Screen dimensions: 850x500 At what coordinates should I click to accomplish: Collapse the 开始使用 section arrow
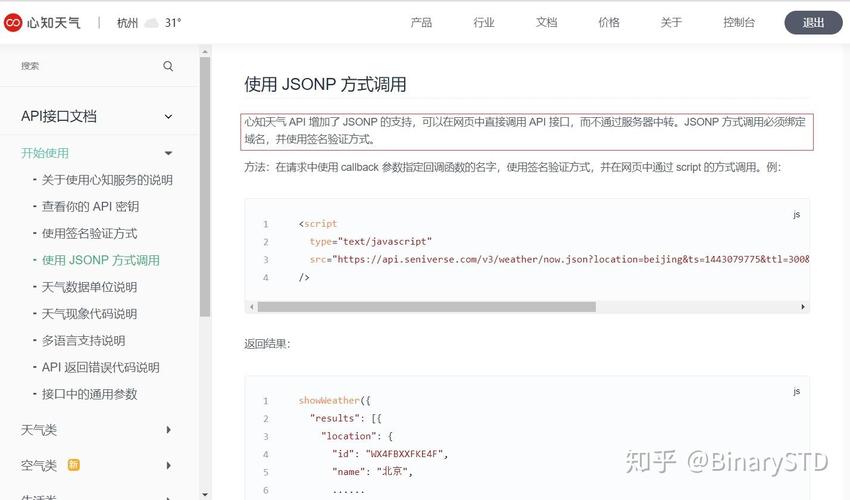click(x=169, y=153)
